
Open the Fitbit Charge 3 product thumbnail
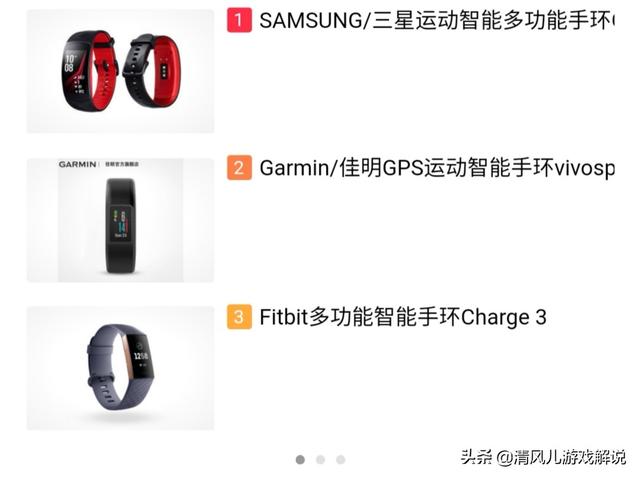tap(120, 368)
